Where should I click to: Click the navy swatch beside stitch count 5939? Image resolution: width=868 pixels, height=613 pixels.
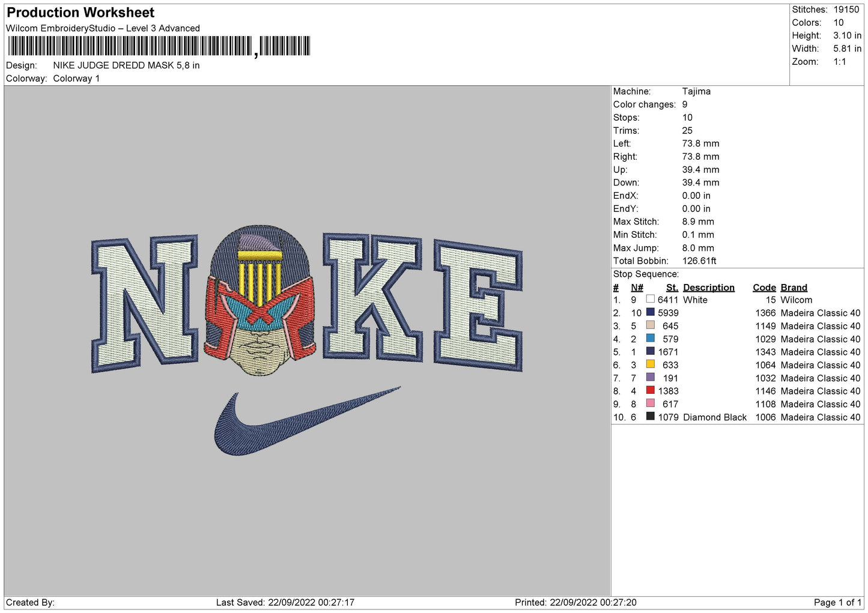point(650,312)
